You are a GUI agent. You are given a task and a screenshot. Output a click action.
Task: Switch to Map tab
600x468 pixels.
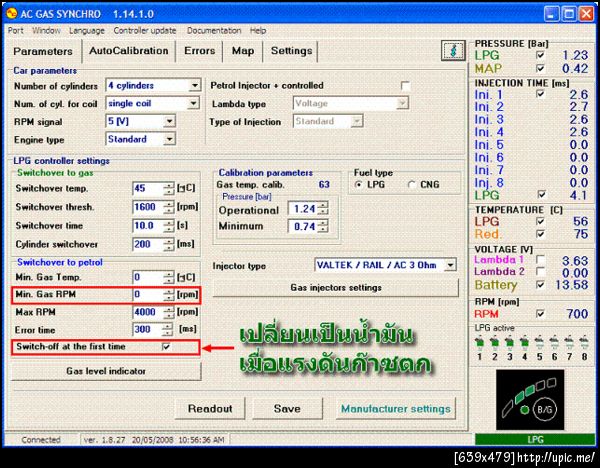click(x=243, y=51)
